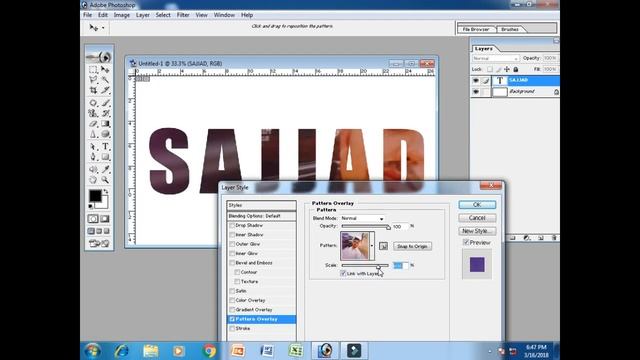The width and height of the screenshot is (640, 360).
Task: Click OK in Layer Style dialog
Action: click(477, 204)
